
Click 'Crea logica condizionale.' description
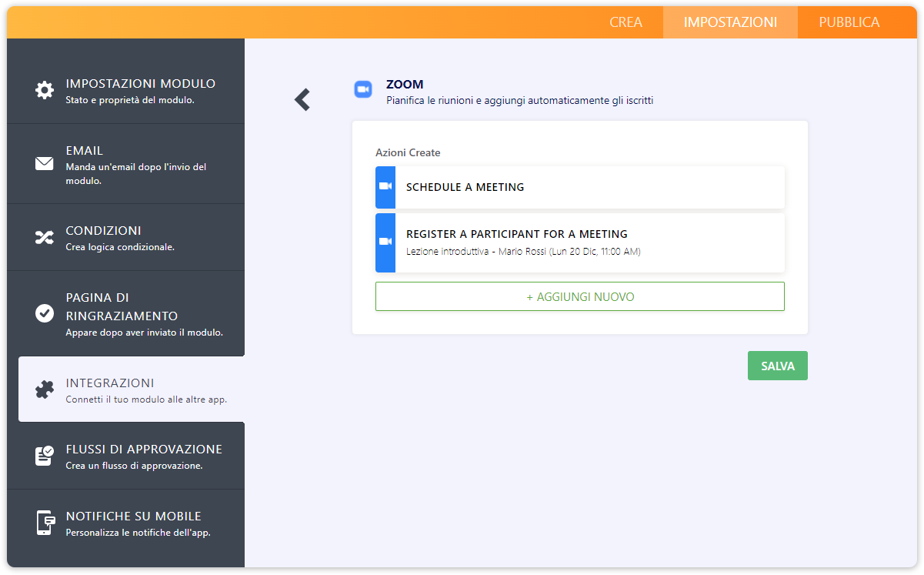[120, 247]
